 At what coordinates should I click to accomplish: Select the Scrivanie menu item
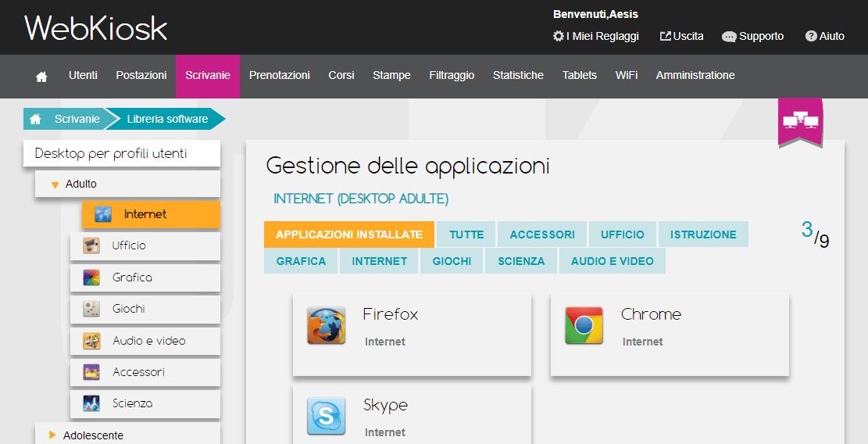point(208,77)
